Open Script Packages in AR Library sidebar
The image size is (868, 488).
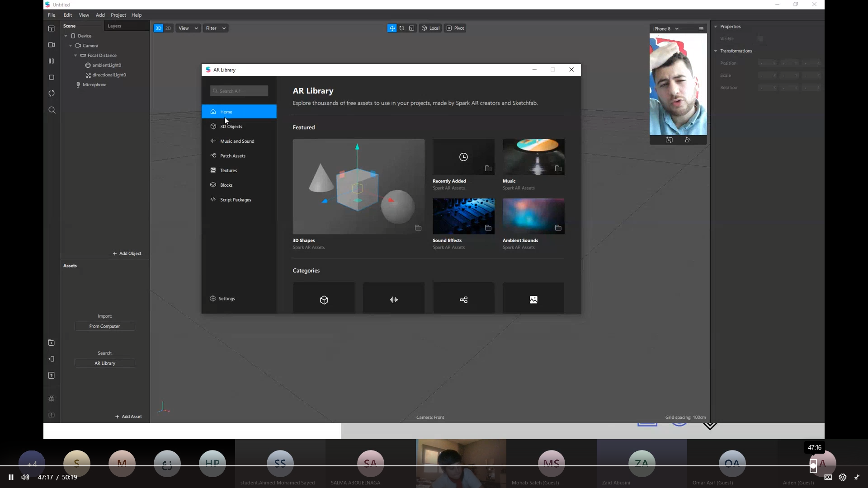pos(239,200)
